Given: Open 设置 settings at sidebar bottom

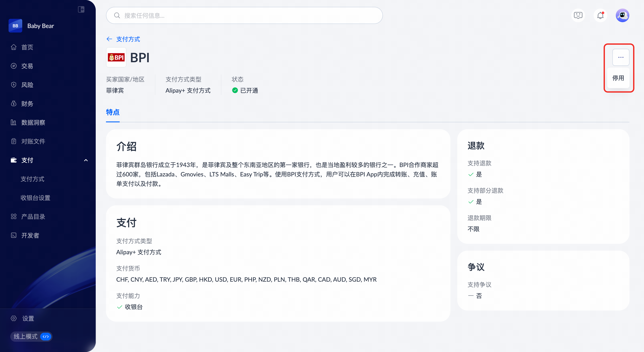Looking at the screenshot, I should click(x=28, y=318).
